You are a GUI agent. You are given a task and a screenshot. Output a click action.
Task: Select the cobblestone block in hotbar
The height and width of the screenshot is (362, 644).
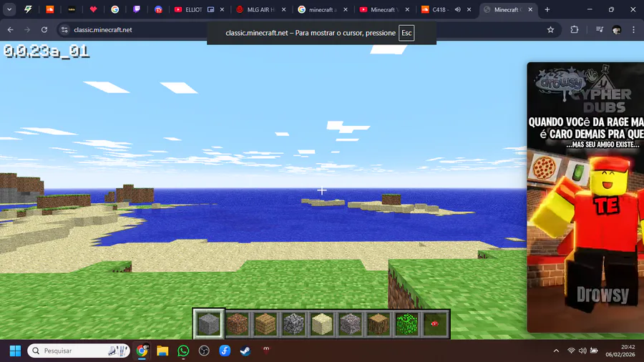(x=293, y=323)
